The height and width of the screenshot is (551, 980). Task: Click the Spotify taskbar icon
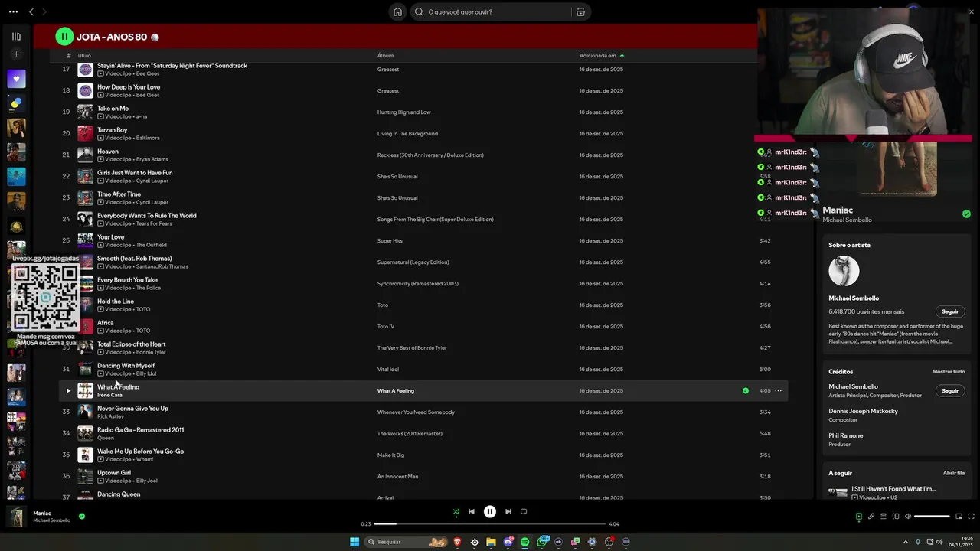pos(524,542)
